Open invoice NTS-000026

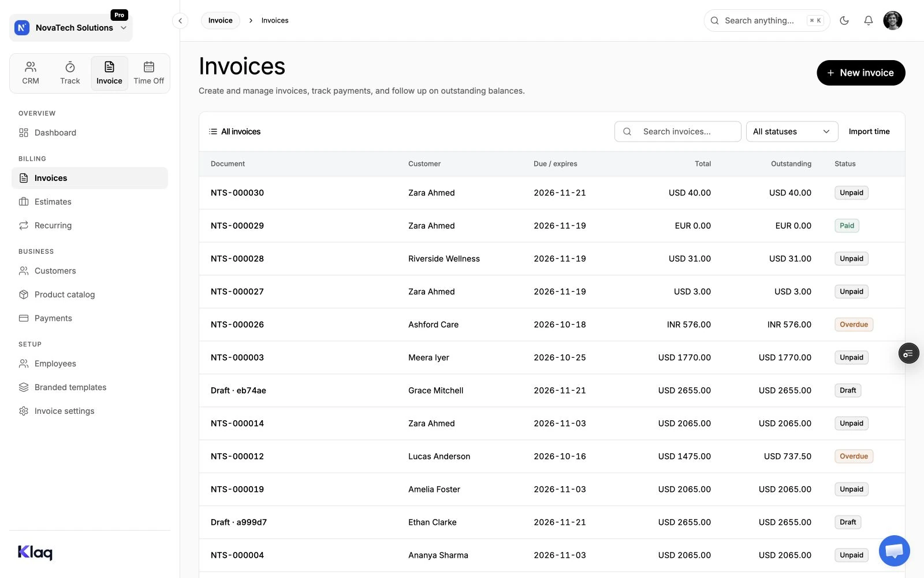pos(237,325)
